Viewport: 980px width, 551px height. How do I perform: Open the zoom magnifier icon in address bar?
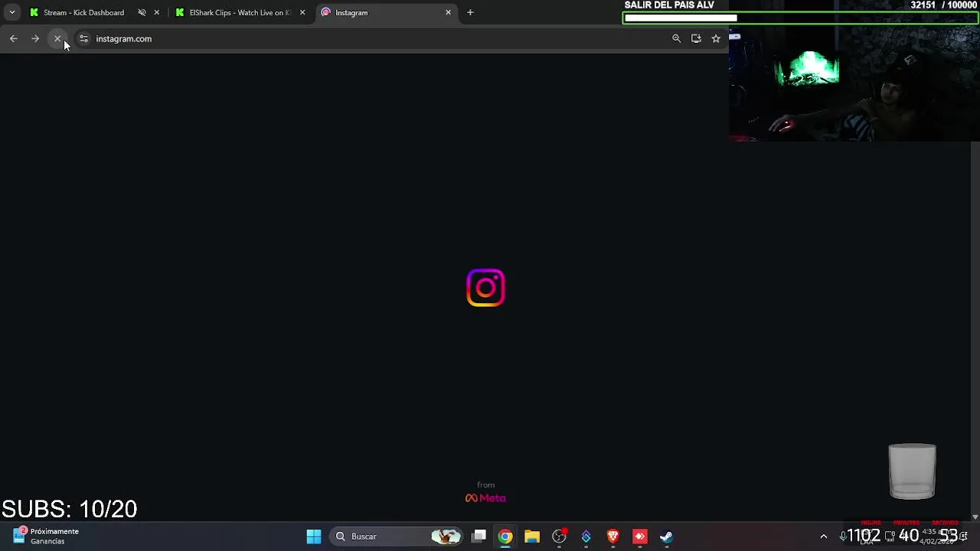point(676,38)
